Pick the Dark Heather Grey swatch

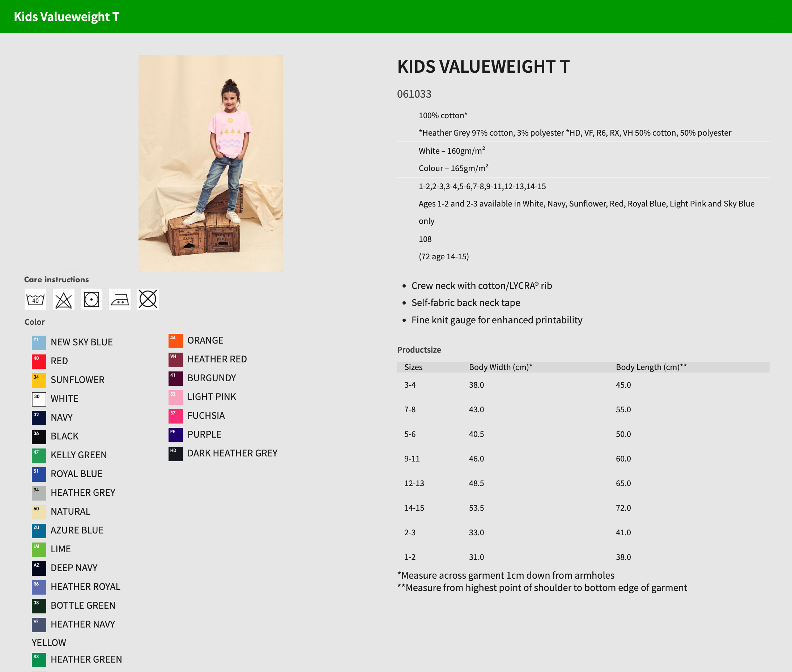coord(176,453)
